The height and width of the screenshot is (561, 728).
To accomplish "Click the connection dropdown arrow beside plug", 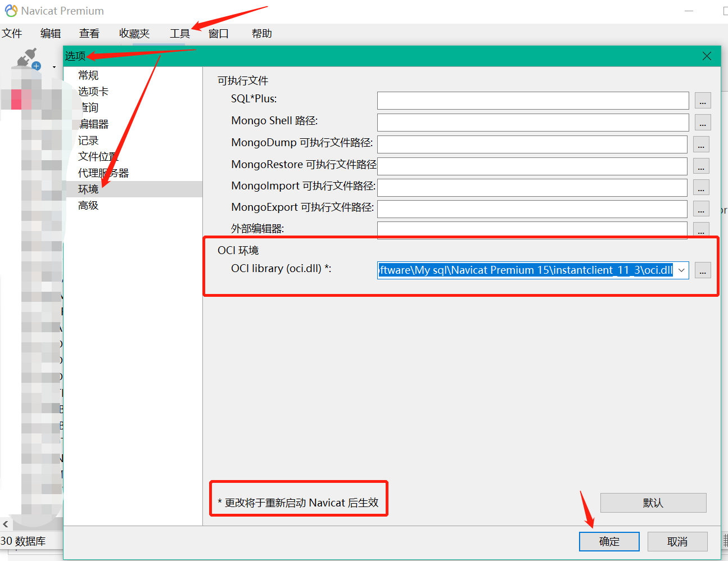I will 55,67.
